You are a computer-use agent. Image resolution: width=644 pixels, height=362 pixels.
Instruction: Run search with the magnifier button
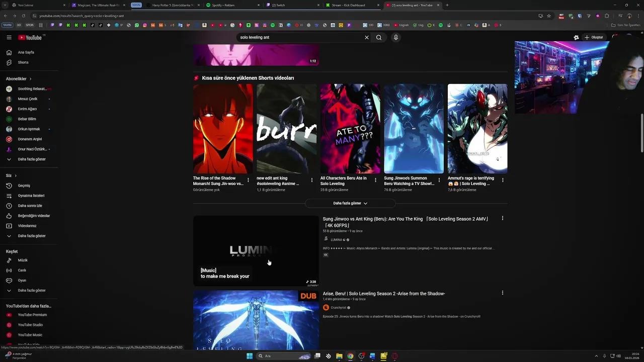[x=379, y=37]
